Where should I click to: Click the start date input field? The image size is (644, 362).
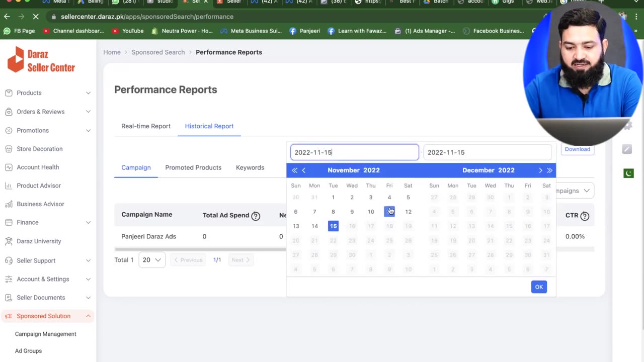(355, 152)
